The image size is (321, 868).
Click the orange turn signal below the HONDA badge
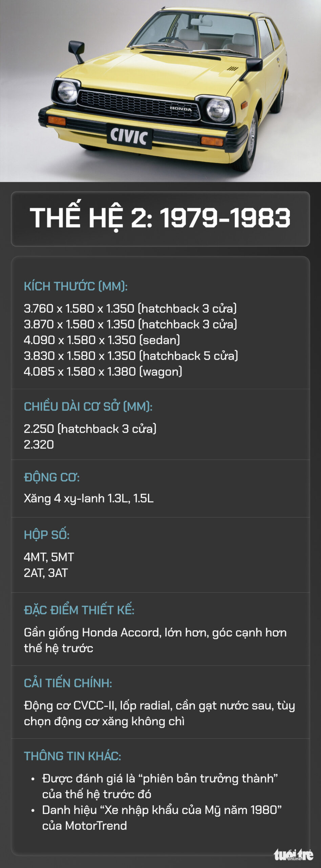[212, 141]
